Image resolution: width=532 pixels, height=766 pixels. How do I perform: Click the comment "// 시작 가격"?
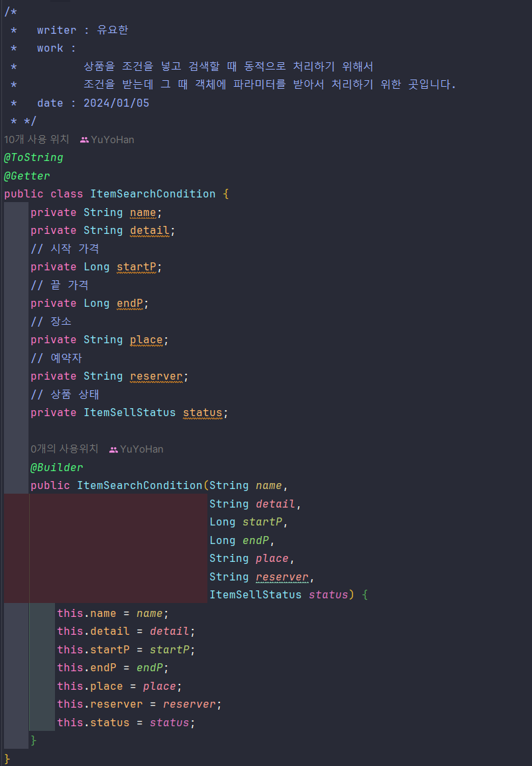point(65,248)
